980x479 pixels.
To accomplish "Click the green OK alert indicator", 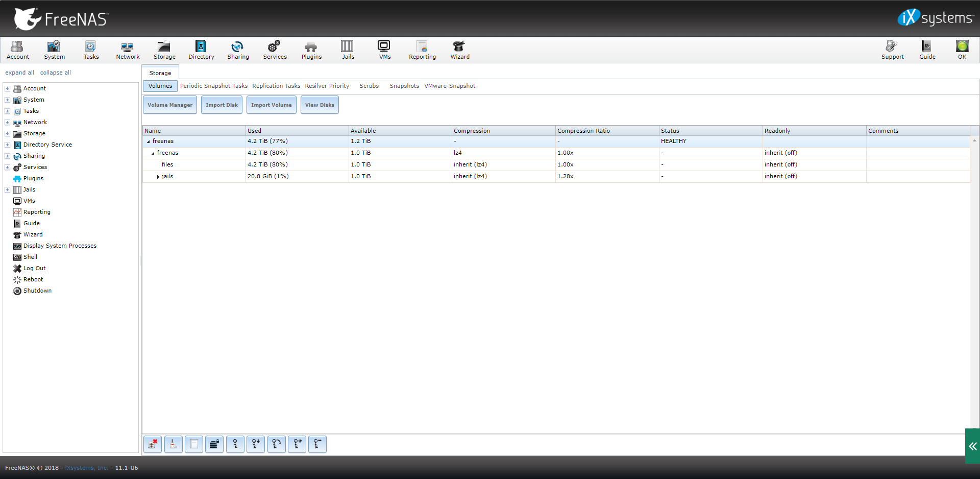I will (x=962, y=50).
